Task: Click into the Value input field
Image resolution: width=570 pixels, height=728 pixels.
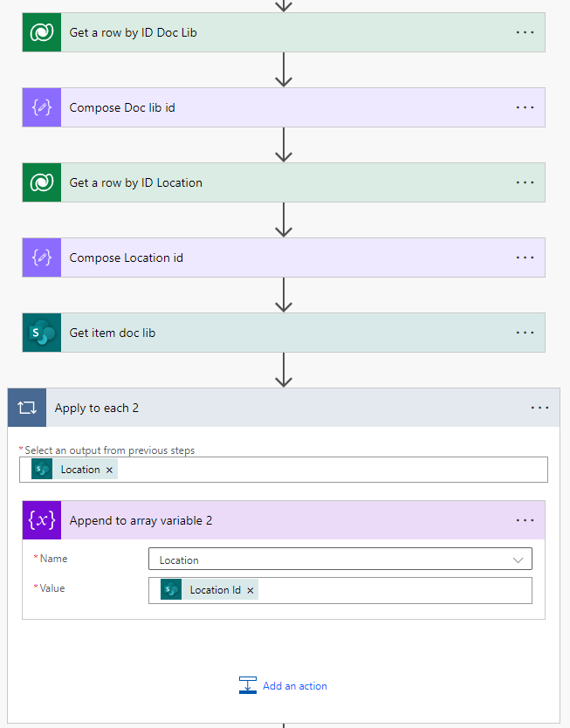Action: (x=393, y=590)
